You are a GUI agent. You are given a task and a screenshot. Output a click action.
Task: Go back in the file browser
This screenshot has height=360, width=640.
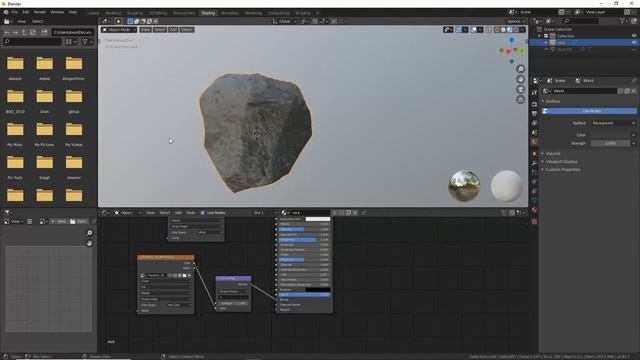(x=7, y=32)
